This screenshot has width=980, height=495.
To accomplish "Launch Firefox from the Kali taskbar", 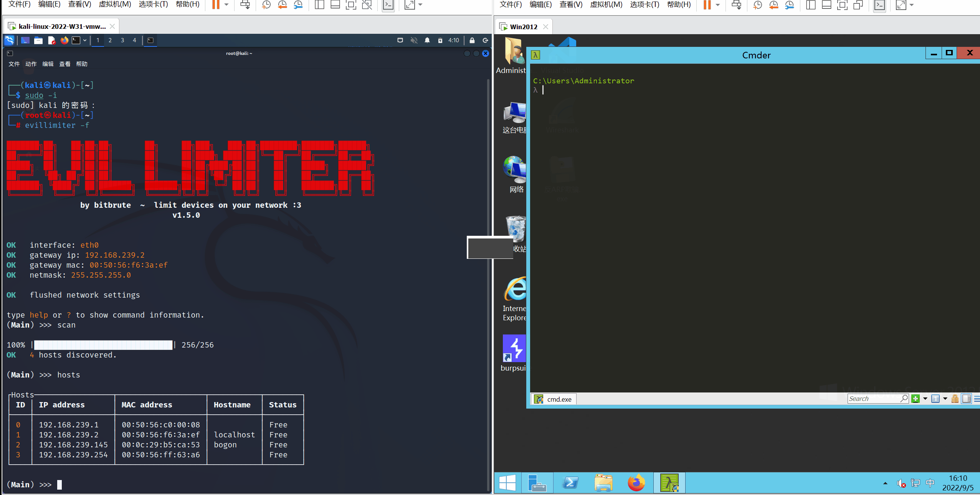I will pos(64,40).
